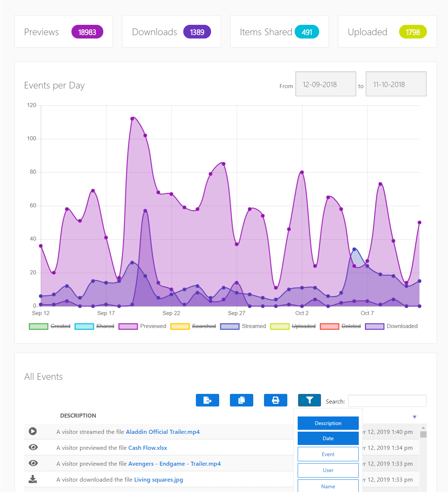
Task: Click the date column sort arrow
Action: [x=415, y=417]
